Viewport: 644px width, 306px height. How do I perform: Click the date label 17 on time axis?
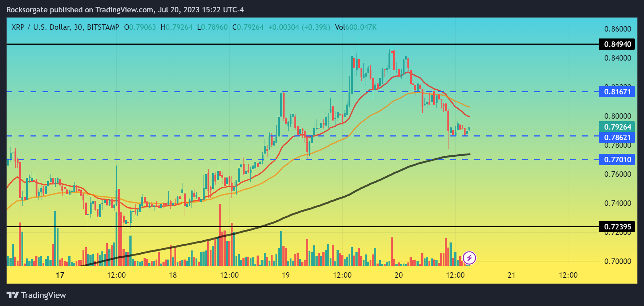60,275
